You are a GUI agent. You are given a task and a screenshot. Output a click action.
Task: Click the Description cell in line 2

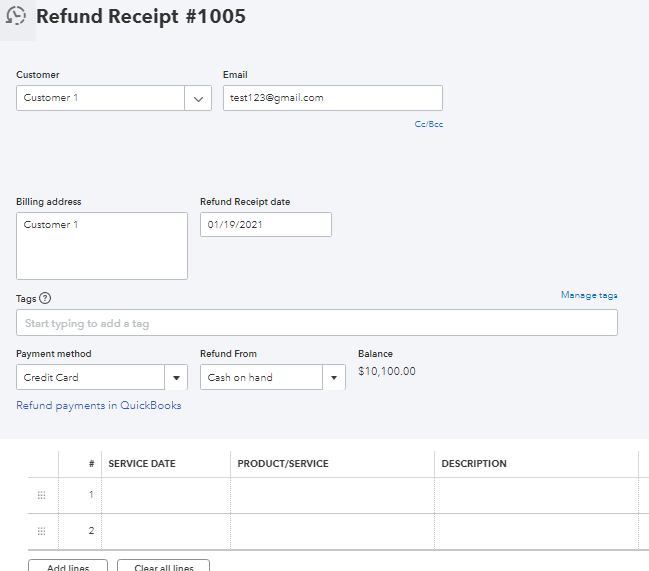535,531
